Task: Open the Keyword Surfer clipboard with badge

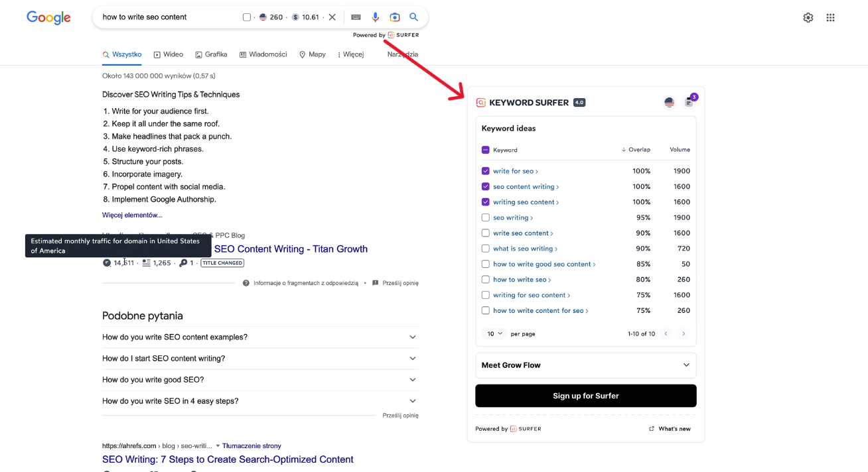Action: coord(689,101)
